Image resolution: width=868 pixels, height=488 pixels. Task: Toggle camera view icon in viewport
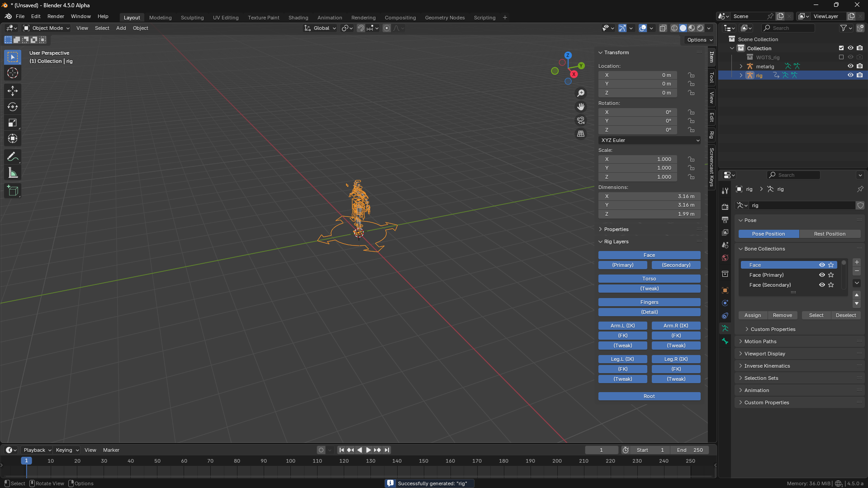coord(581,120)
